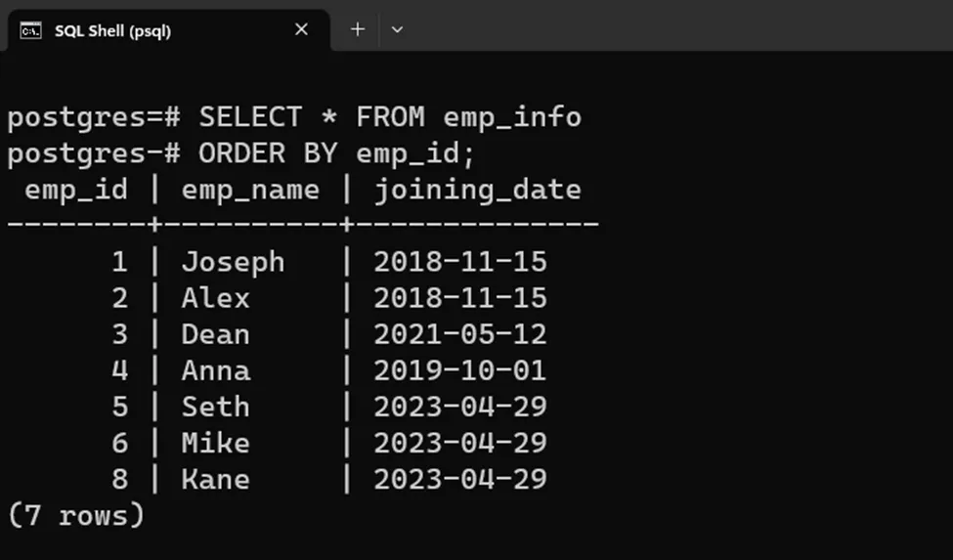Click the name Seth in results

215,407
